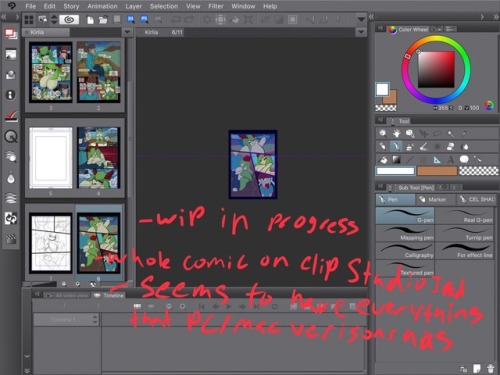The image size is (500, 375).
Task: Select the Balloon speech bubble tool
Action: (x=464, y=160)
